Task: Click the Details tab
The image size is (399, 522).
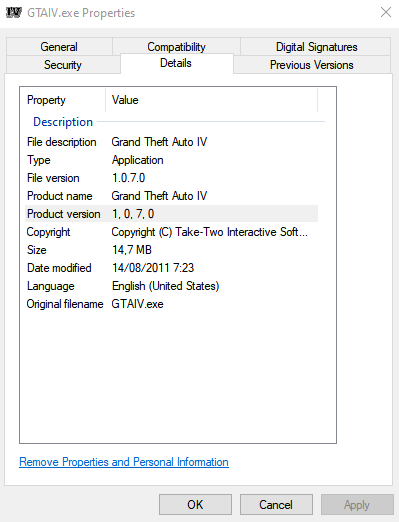Action: 176,63
